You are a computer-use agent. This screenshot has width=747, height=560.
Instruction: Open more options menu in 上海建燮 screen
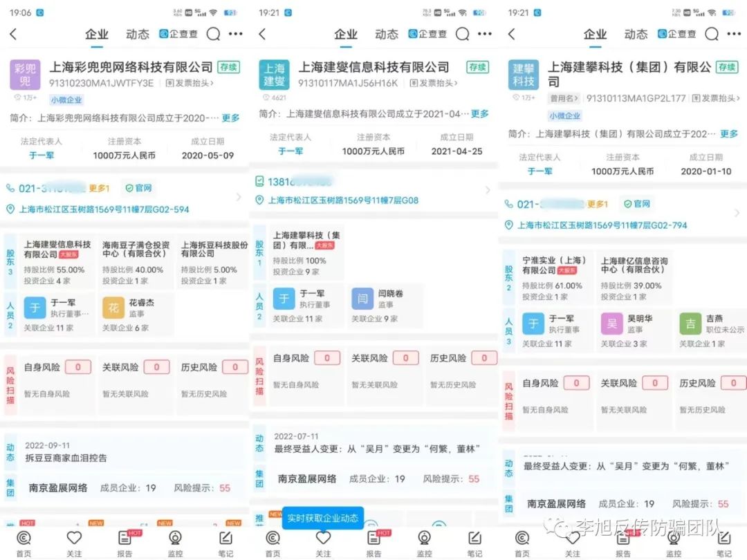485,34
